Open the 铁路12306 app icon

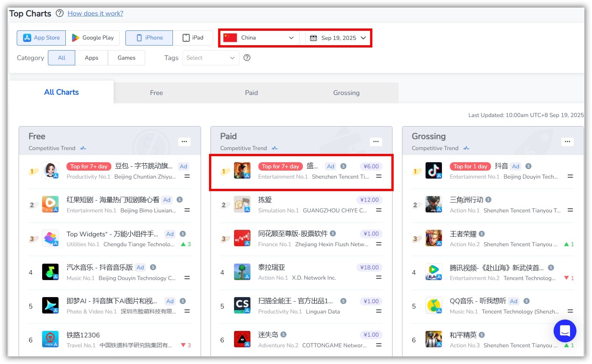[50, 339]
